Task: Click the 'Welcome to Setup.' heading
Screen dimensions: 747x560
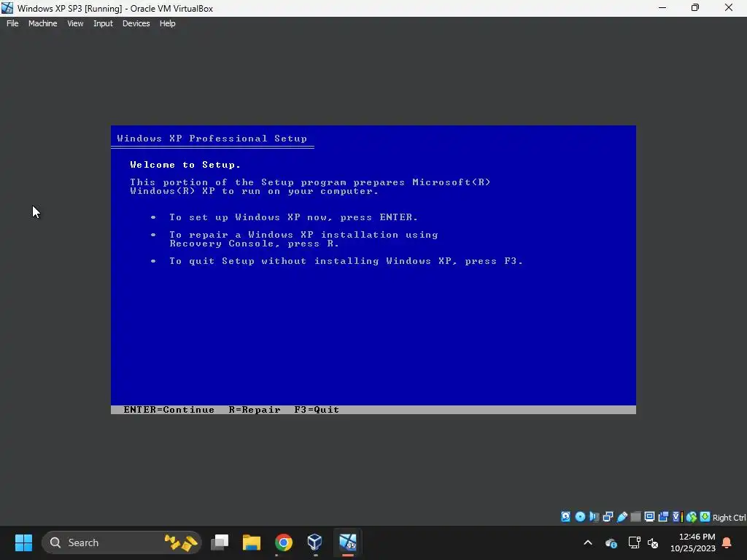Action: click(x=185, y=165)
